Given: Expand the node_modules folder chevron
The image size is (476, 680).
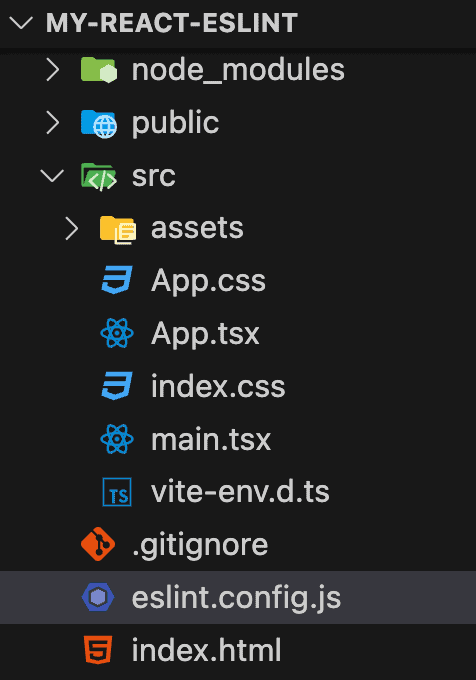Looking at the screenshot, I should coord(52,70).
